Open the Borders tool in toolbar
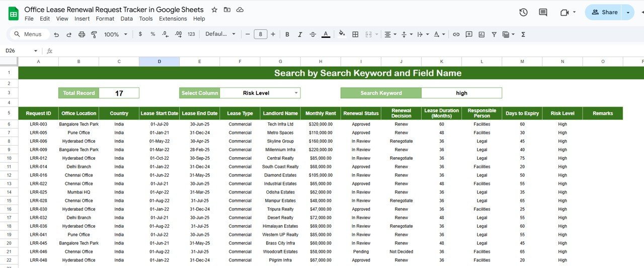The image size is (644, 268). pos(355,34)
